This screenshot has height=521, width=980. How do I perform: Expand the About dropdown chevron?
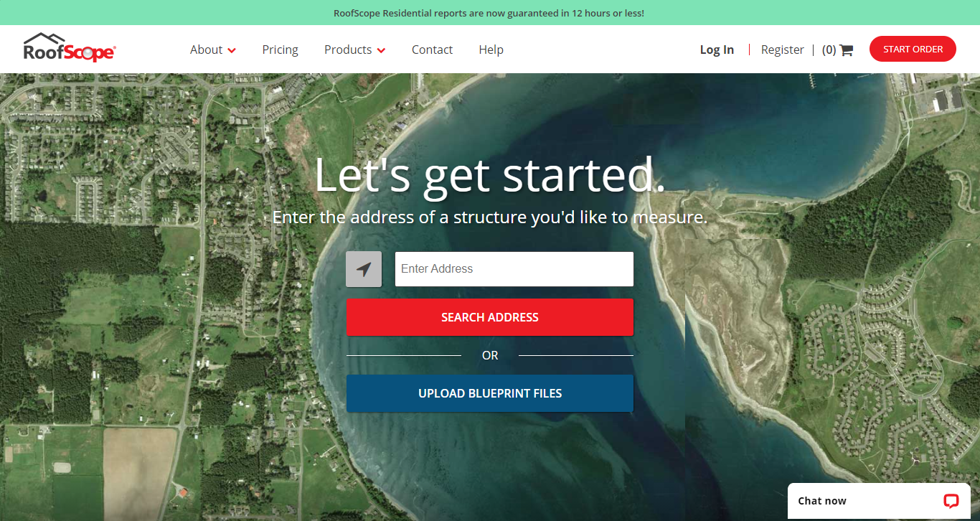[x=232, y=50]
